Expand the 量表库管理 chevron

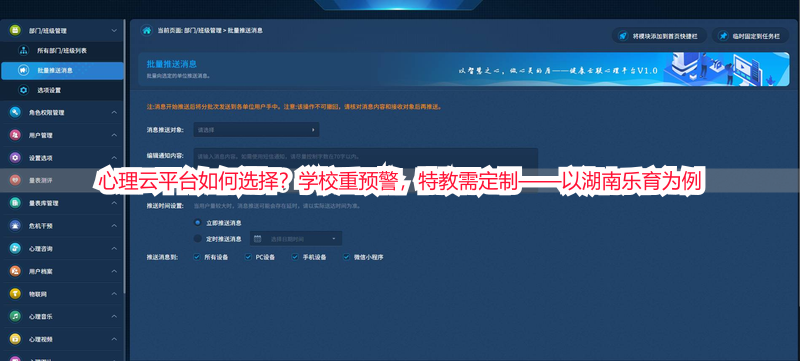(x=114, y=203)
